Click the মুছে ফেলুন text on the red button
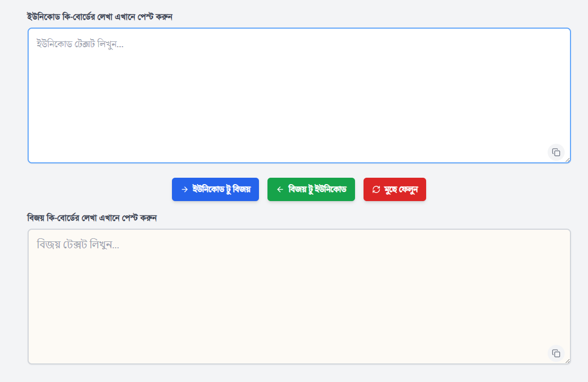Image resolution: width=588 pixels, height=382 pixels. (x=401, y=189)
